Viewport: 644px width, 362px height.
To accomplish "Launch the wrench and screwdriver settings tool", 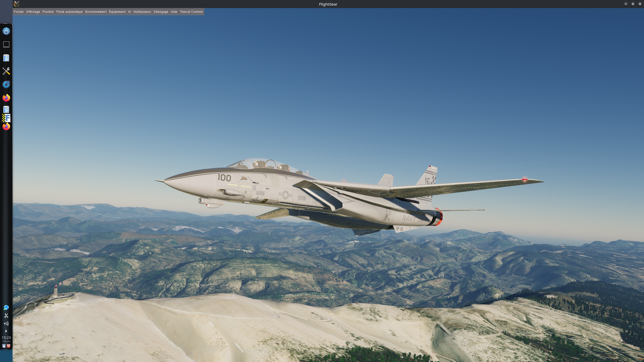I will click(x=6, y=71).
